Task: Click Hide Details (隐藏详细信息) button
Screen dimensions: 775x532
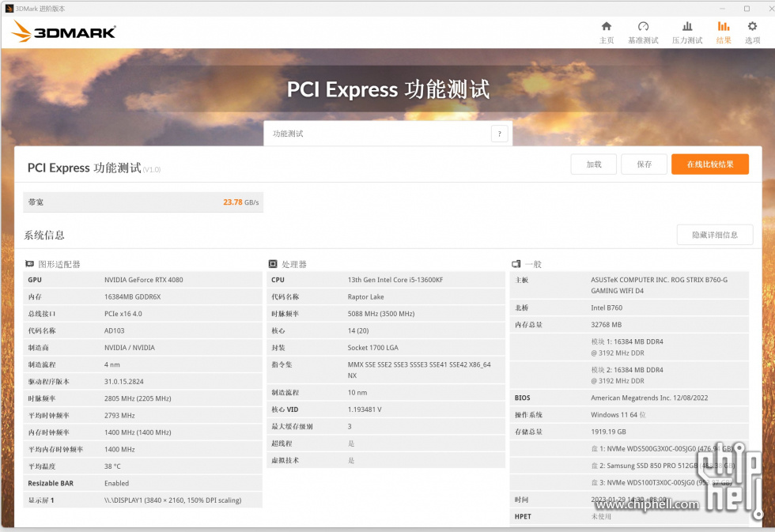Action: (x=715, y=235)
